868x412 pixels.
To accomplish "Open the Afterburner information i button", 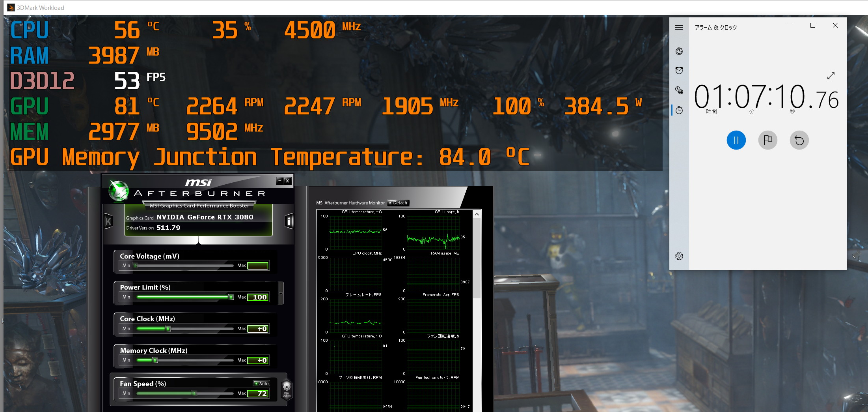I will pos(289,221).
